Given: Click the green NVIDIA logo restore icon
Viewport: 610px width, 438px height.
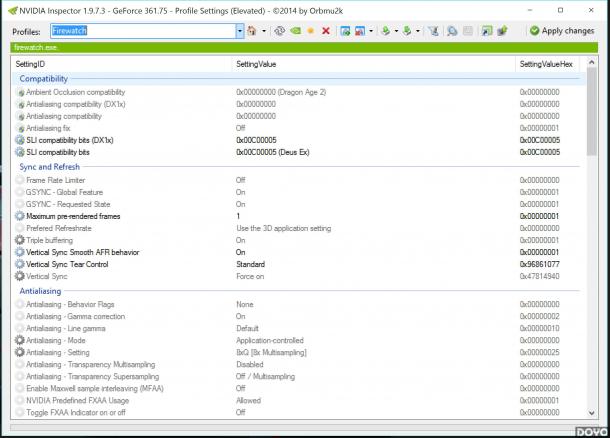Looking at the screenshot, I should click(296, 31).
